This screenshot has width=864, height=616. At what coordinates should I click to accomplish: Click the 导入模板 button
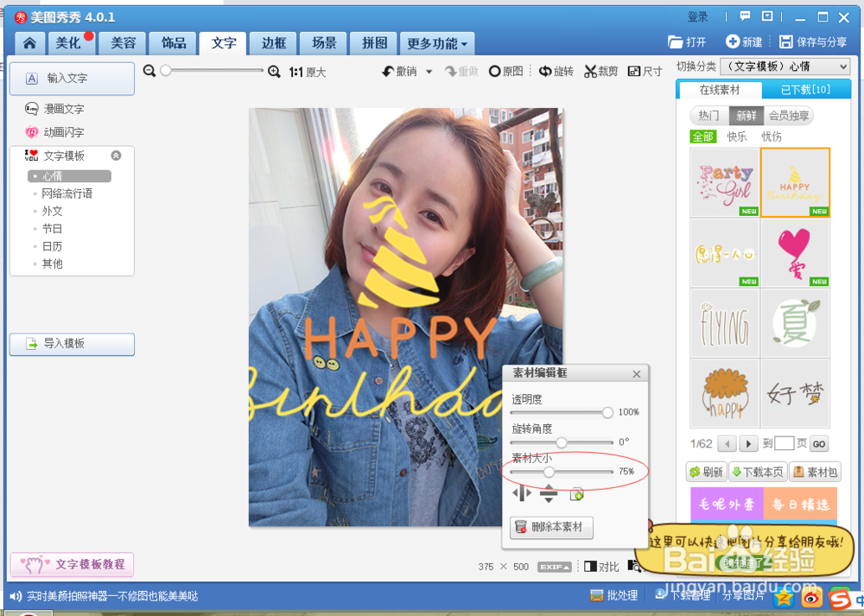click(73, 344)
